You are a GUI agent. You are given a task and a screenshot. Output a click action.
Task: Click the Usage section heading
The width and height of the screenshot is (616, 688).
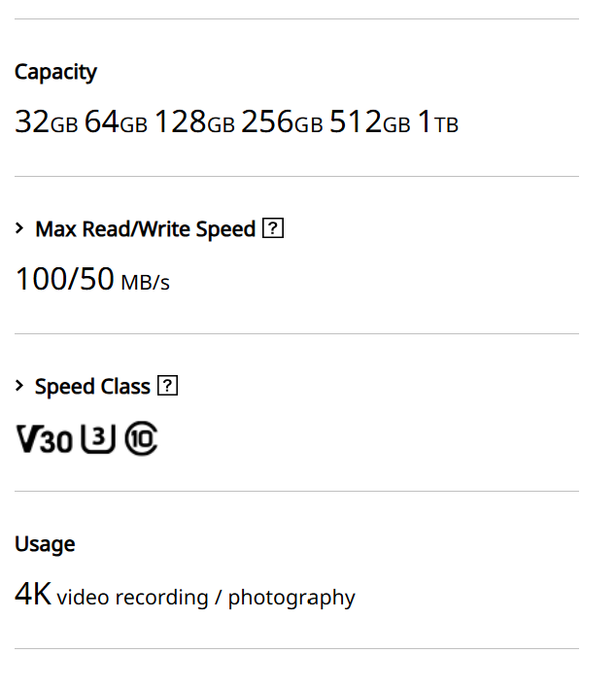(45, 544)
